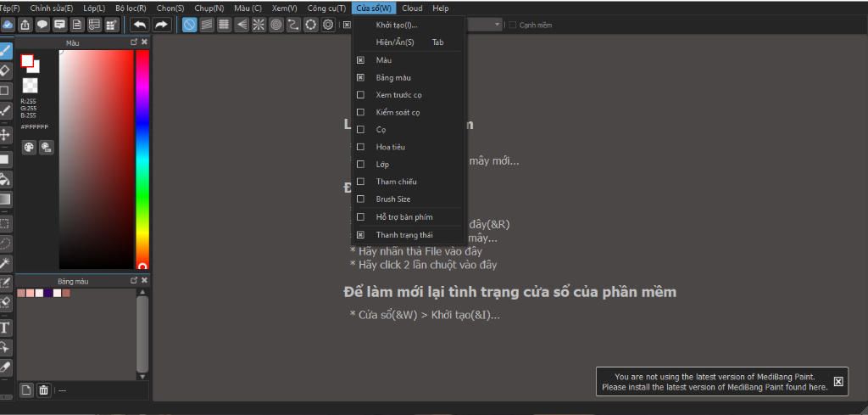Select the rectangular Select tool
The height and width of the screenshot is (415, 868).
click(x=5, y=224)
